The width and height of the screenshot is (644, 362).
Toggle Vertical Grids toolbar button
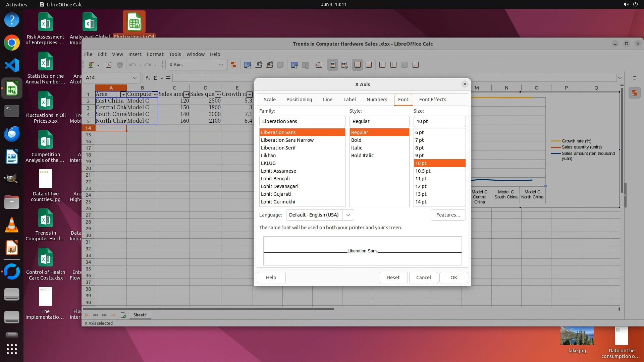click(x=369, y=65)
